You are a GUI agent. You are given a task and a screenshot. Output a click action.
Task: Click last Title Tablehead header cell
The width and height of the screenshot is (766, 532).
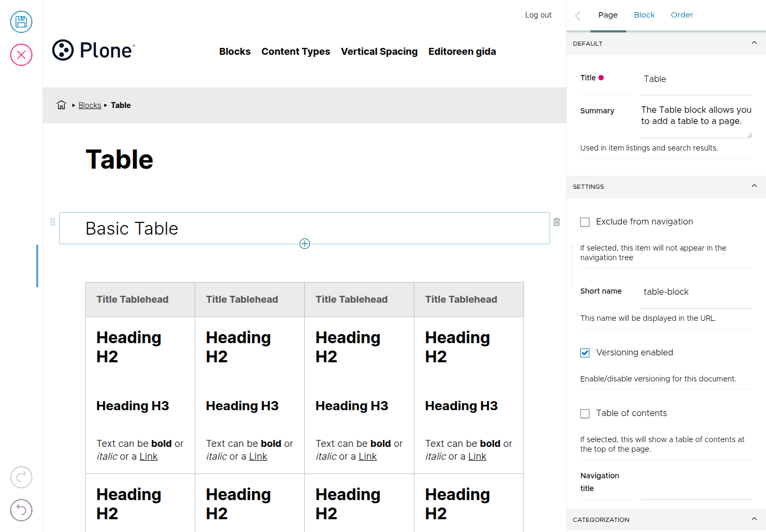469,300
